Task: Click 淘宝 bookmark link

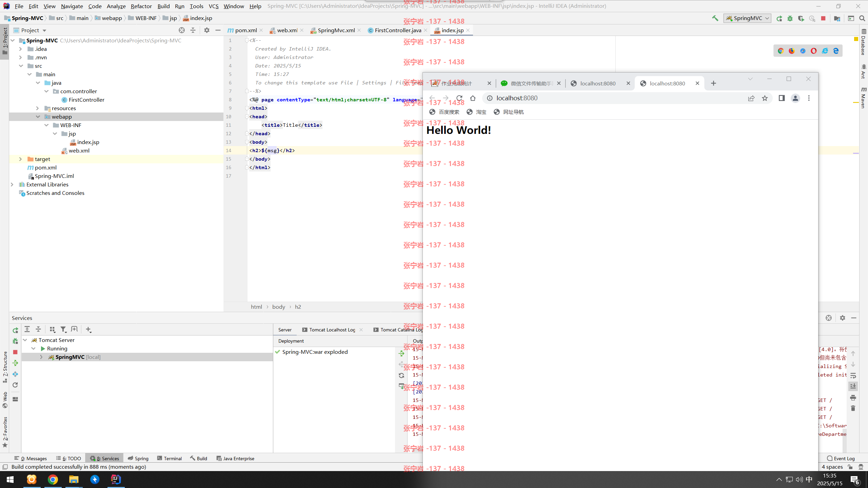Action: pyautogui.click(x=476, y=112)
